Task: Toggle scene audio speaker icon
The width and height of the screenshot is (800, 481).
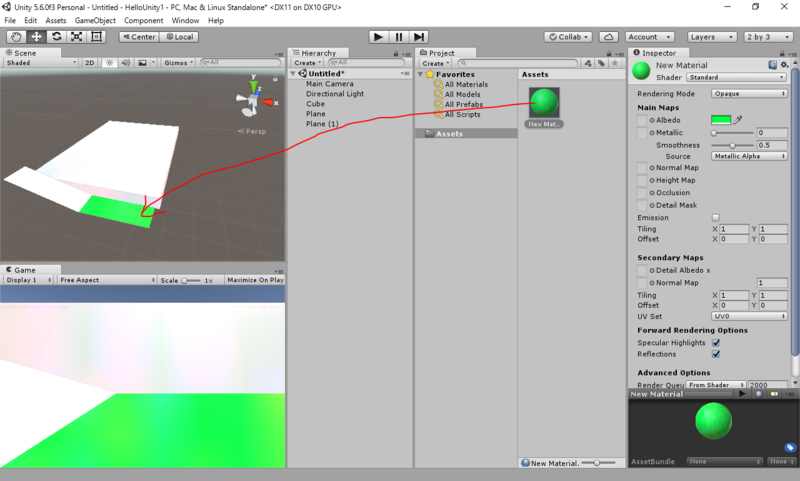Action: pos(126,63)
